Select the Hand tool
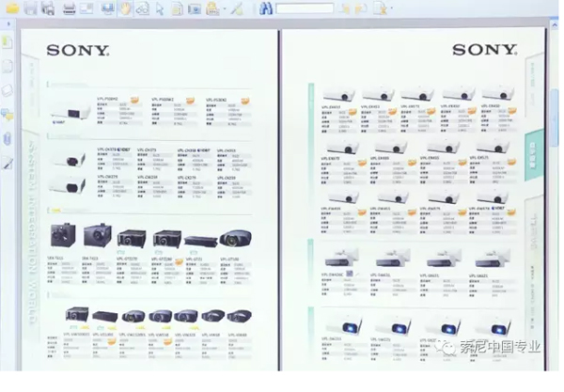Screen dimensions: 564x392 click(125, 8)
